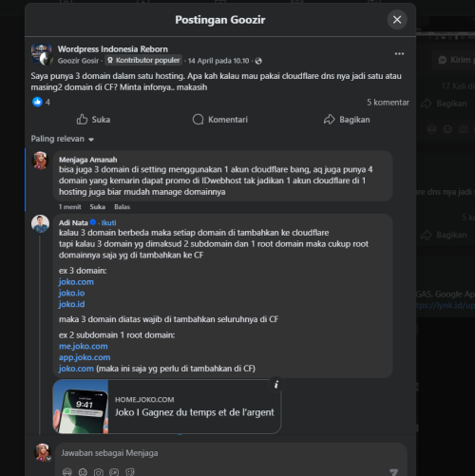475x476 pixels.
Task: Open the Paling relevan sort dropdown
Action: point(63,139)
